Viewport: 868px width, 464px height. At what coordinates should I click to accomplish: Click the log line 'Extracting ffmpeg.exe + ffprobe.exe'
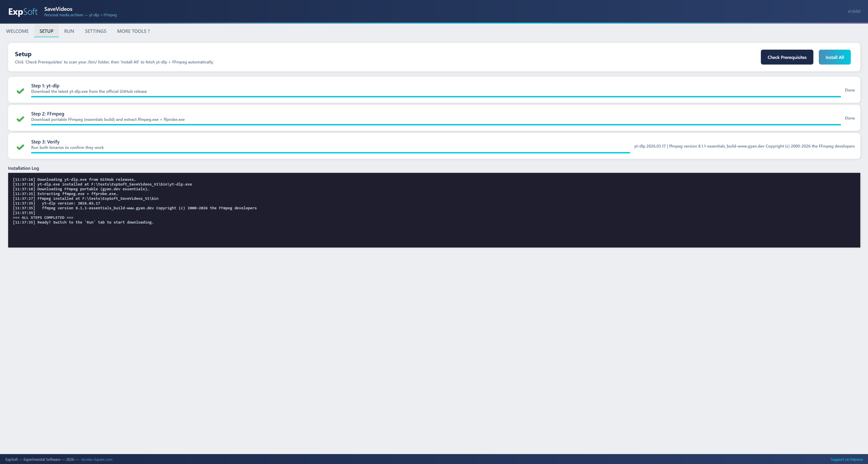[x=65, y=194]
